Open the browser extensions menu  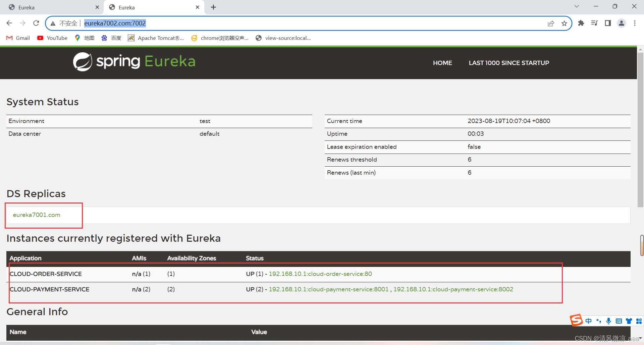click(581, 23)
